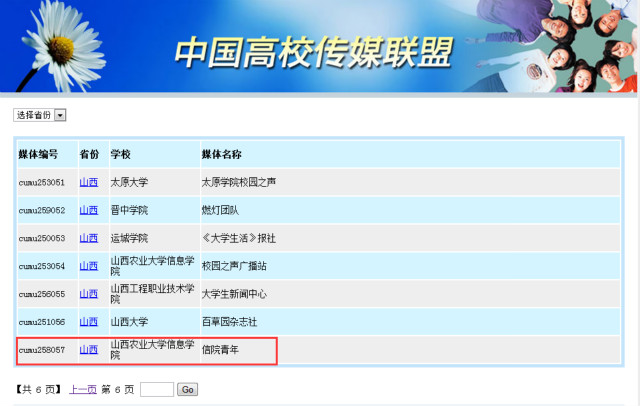Select media number beside 信院青年
The width and height of the screenshot is (640, 406).
click(42, 350)
